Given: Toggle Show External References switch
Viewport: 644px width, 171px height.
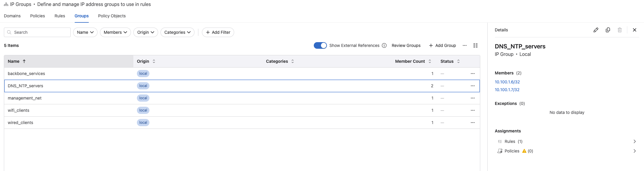Looking at the screenshot, I should 320,45.
